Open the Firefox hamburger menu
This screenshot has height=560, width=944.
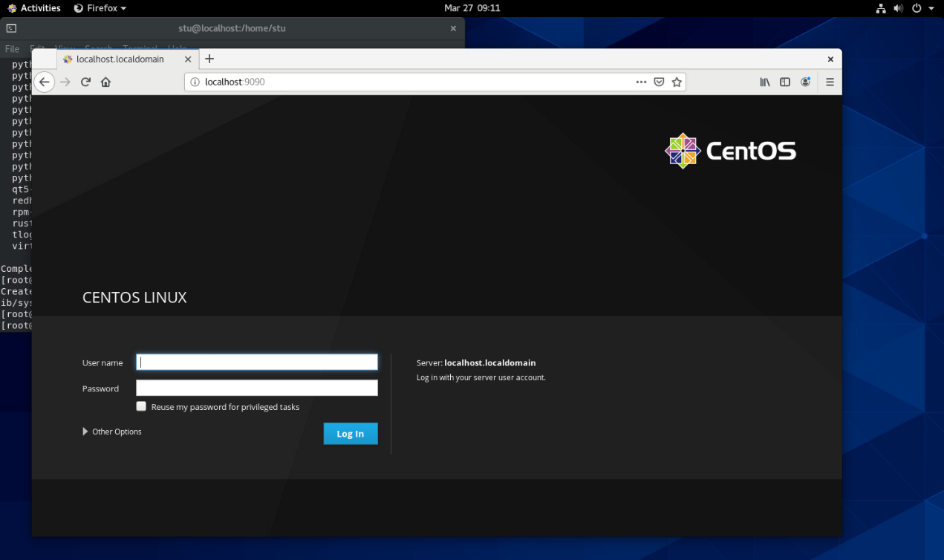point(830,82)
